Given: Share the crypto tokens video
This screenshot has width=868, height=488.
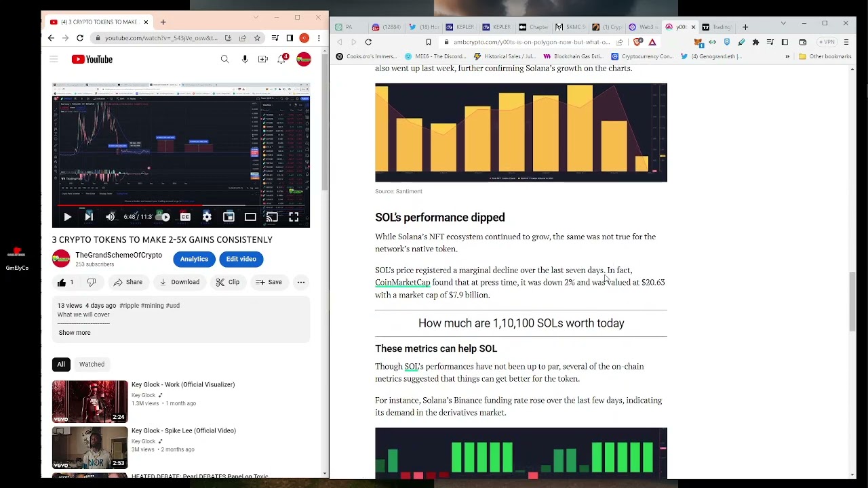Looking at the screenshot, I should (x=127, y=282).
